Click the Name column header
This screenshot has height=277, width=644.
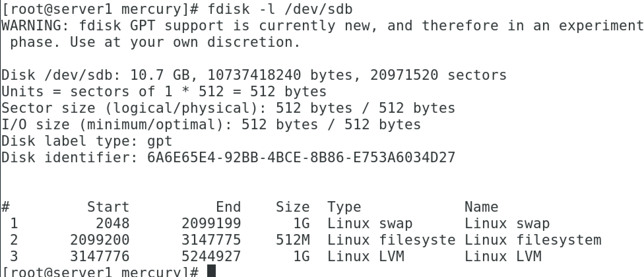[x=481, y=207]
